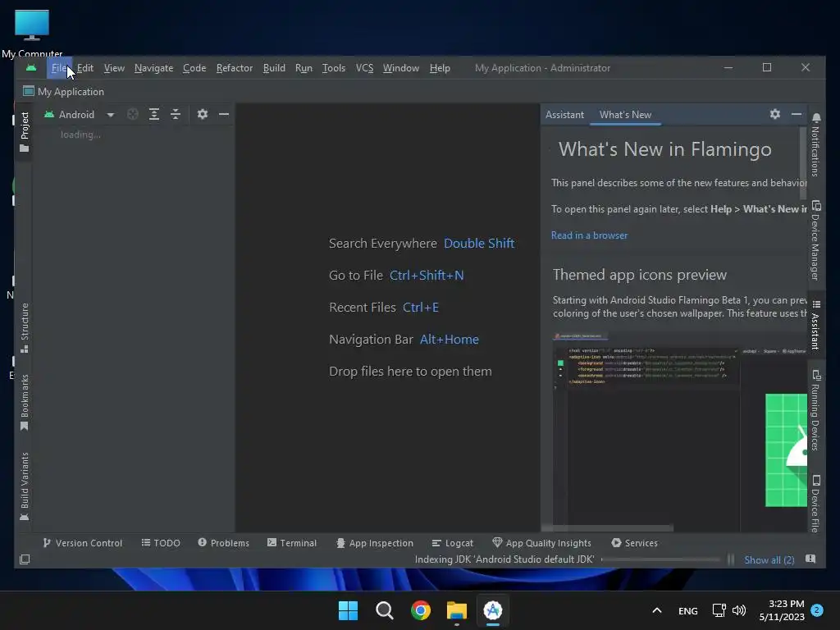Open the Edit menu
Viewport: 840px width, 630px height.
click(84, 68)
